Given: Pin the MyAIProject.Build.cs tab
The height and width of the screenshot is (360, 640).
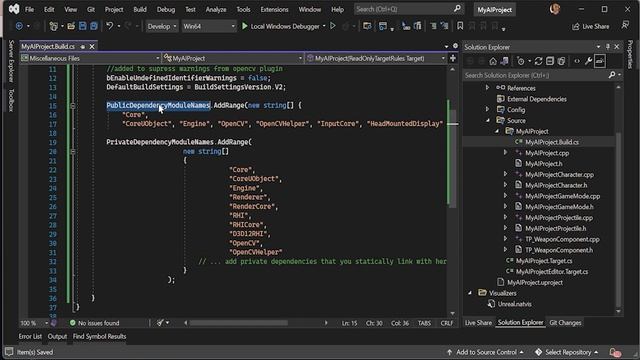Looking at the screenshot, I should [83, 47].
